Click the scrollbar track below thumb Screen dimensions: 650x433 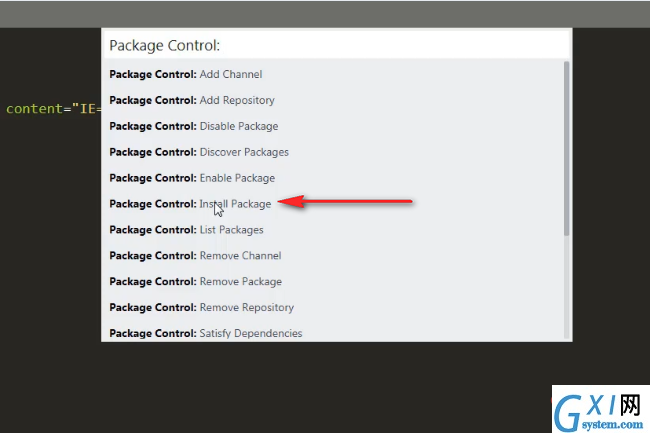567,288
